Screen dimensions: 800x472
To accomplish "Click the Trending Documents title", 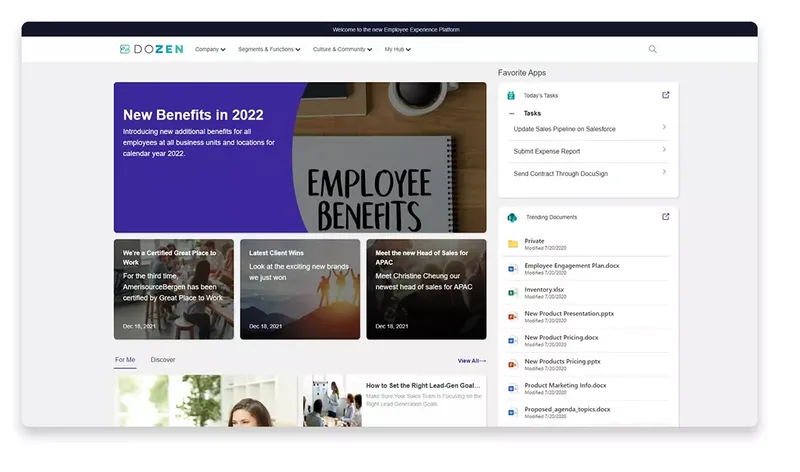I will click(x=552, y=217).
